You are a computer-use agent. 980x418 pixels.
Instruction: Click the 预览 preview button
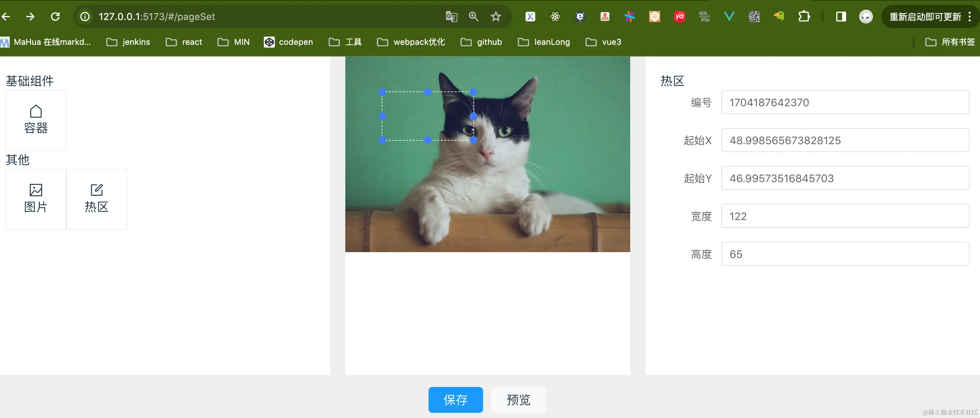[518, 399]
